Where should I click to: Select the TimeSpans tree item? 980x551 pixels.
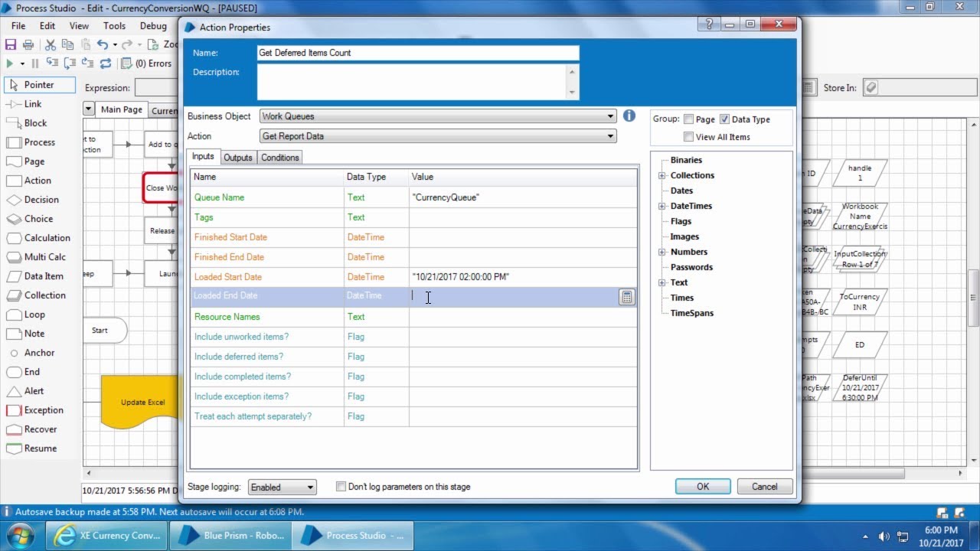(x=692, y=313)
